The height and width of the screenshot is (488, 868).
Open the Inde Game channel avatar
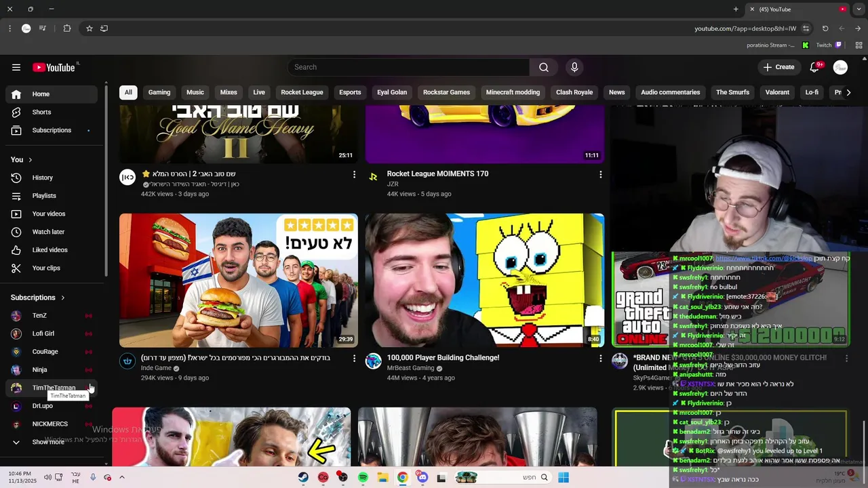point(127,361)
